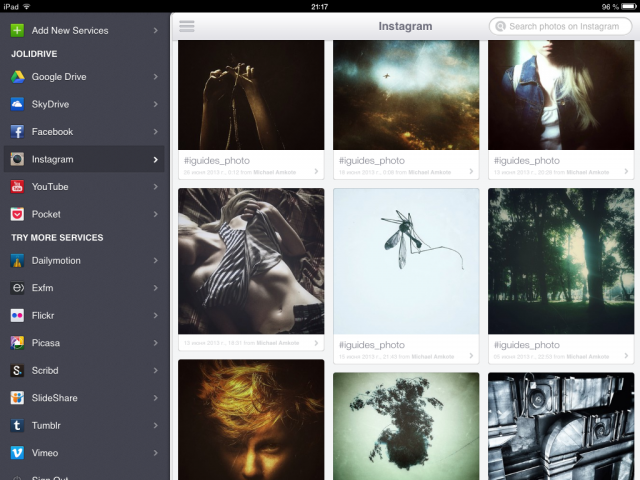Viewport: 640px width, 480px height.
Task: Try the Vimeo service label
Action: tap(45, 453)
